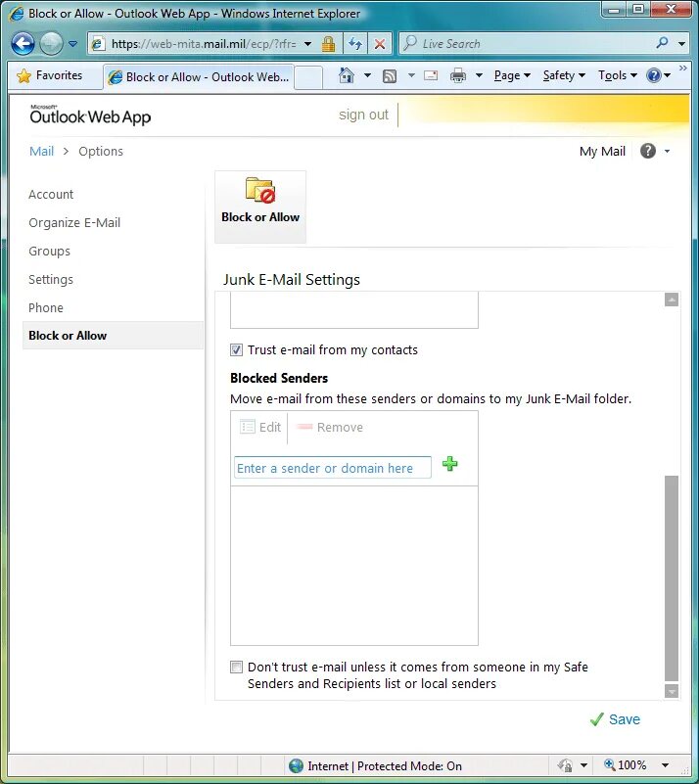This screenshot has width=699, height=784.
Task: Click the settings pane scrollbar thumb
Action: 672,578
